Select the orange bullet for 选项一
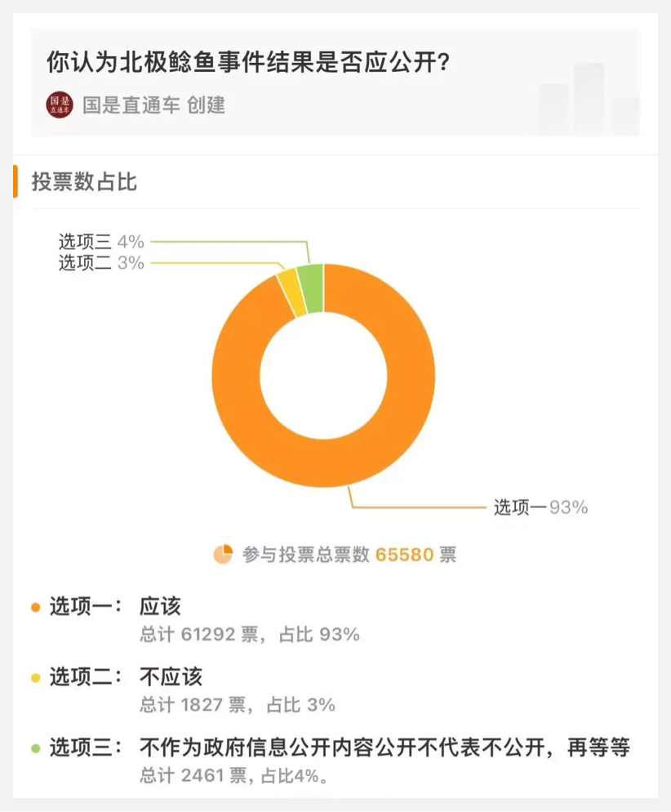671x812 pixels. [x=36, y=608]
